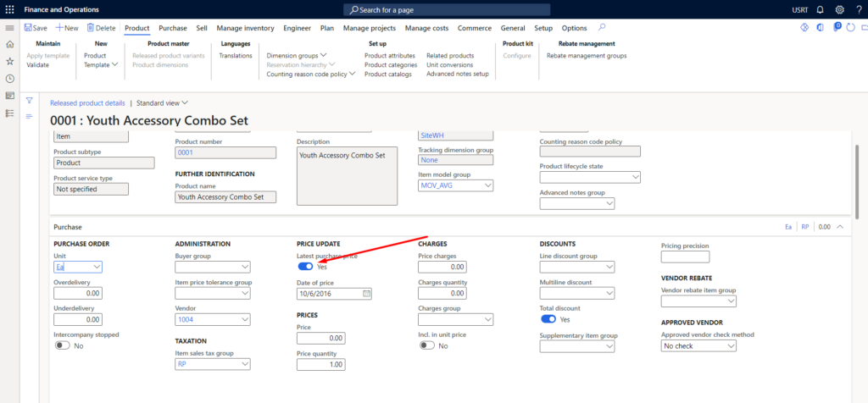Screen dimensions: 868x403
Task: Switch to the Sell tab
Action: click(x=202, y=28)
